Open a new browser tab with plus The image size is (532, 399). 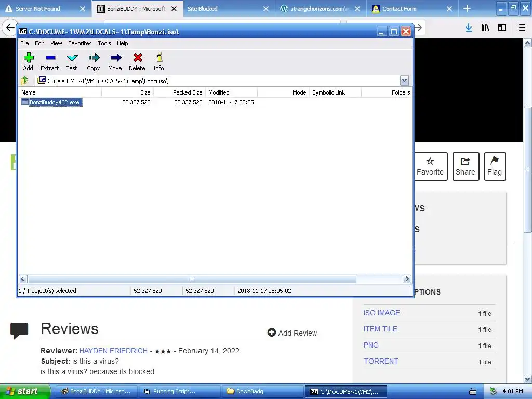coord(467,8)
